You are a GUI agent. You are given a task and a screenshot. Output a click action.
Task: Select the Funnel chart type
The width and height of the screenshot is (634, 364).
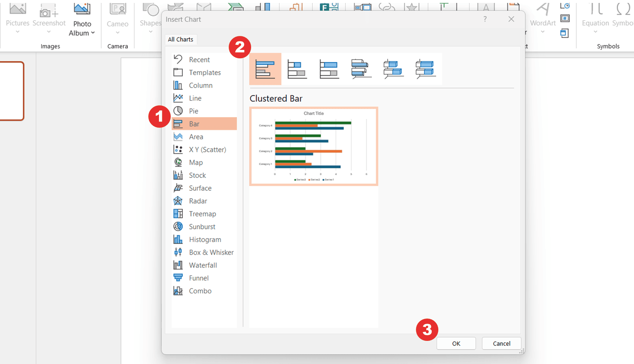click(x=199, y=278)
